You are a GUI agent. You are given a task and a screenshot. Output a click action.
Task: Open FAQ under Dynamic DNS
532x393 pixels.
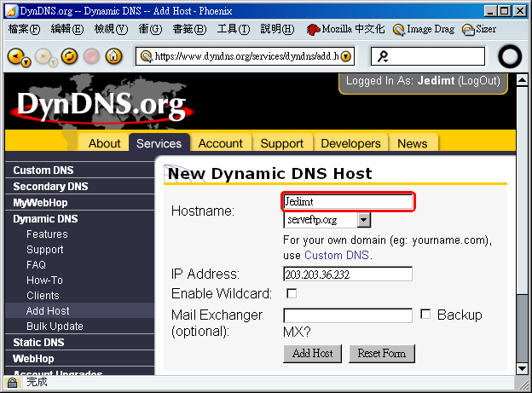tap(36, 265)
